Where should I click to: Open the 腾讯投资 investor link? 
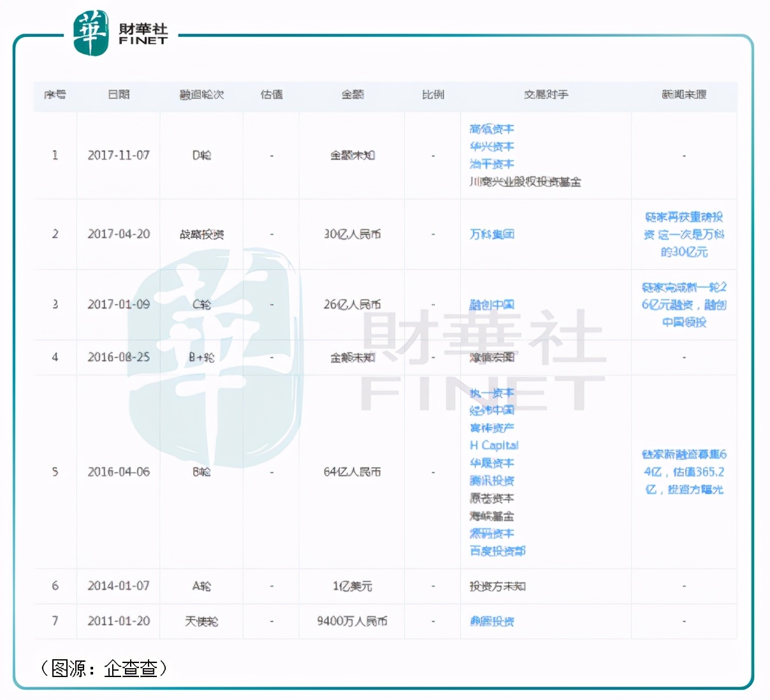(x=491, y=481)
